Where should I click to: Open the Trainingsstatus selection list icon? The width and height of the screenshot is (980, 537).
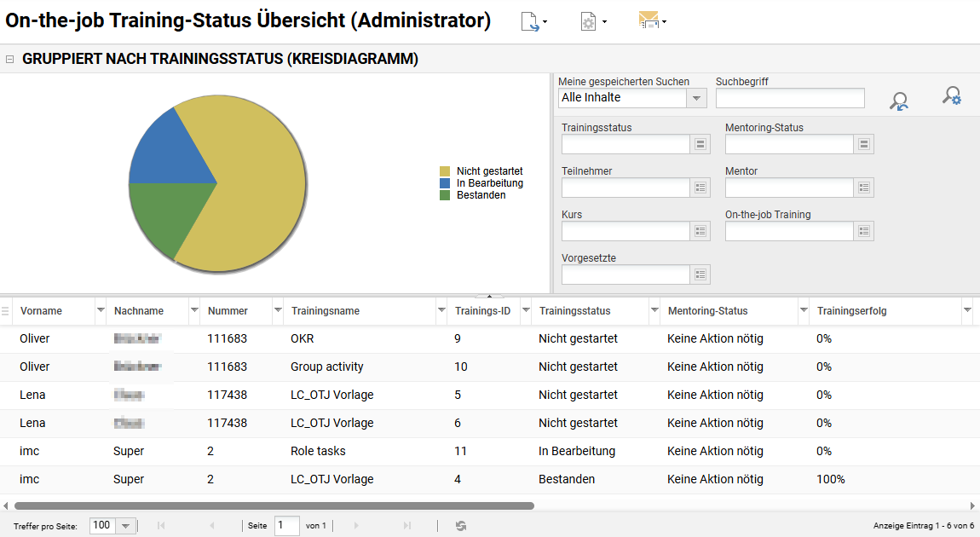(700, 144)
